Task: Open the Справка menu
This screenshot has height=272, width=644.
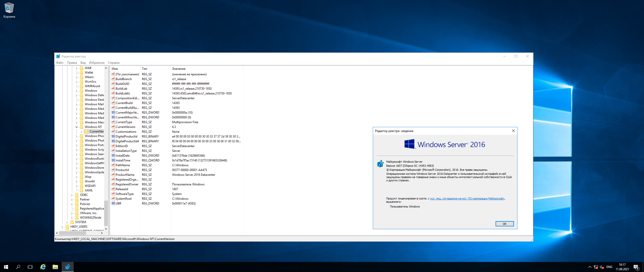Action: (x=114, y=63)
